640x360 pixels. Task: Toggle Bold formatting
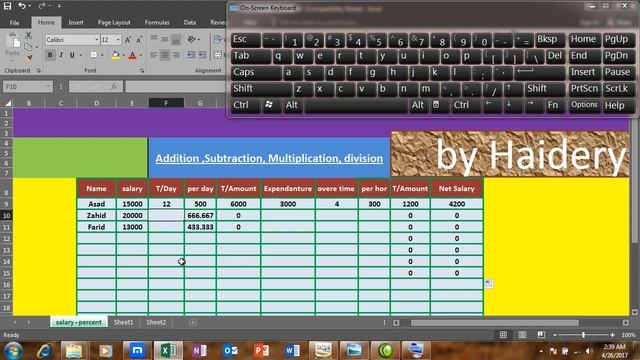pyautogui.click(x=50, y=55)
